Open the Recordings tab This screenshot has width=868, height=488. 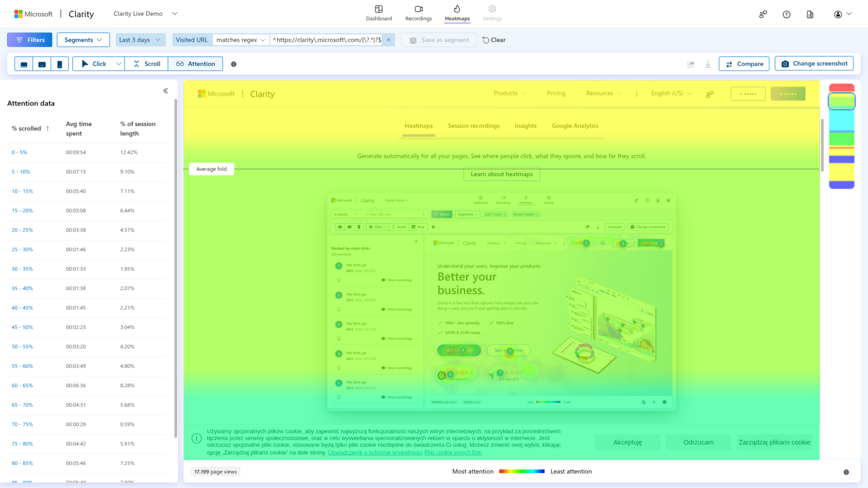418,13
